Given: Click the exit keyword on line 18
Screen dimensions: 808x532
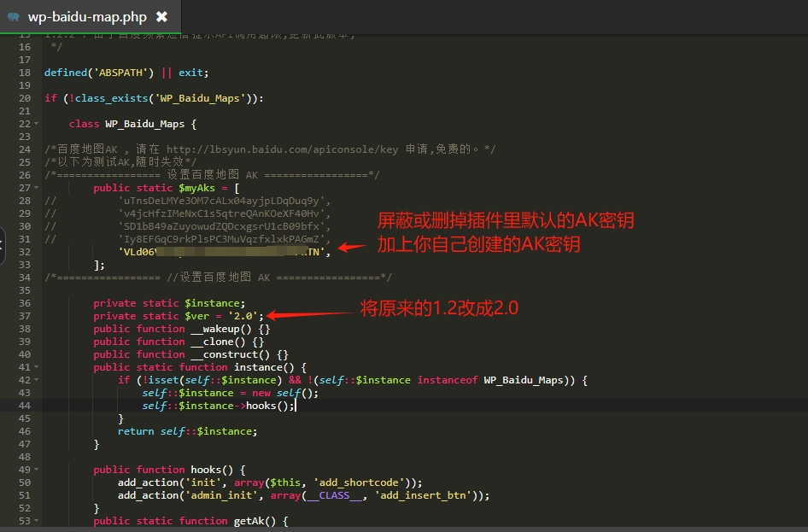Looking at the screenshot, I should [190, 73].
